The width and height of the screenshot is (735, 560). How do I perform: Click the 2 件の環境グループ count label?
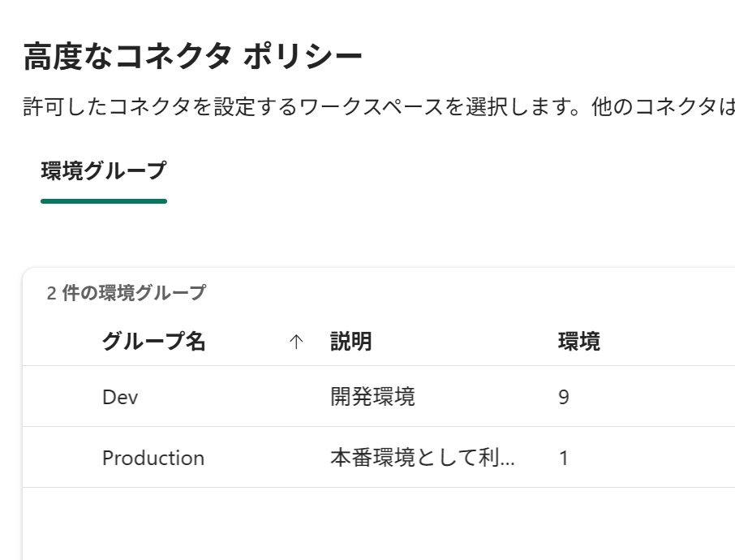[x=126, y=293]
